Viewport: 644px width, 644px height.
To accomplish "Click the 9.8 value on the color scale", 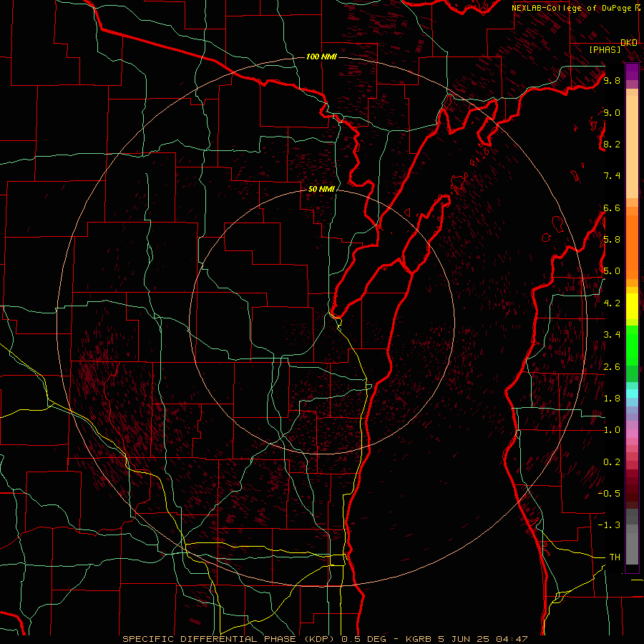I will [612, 81].
